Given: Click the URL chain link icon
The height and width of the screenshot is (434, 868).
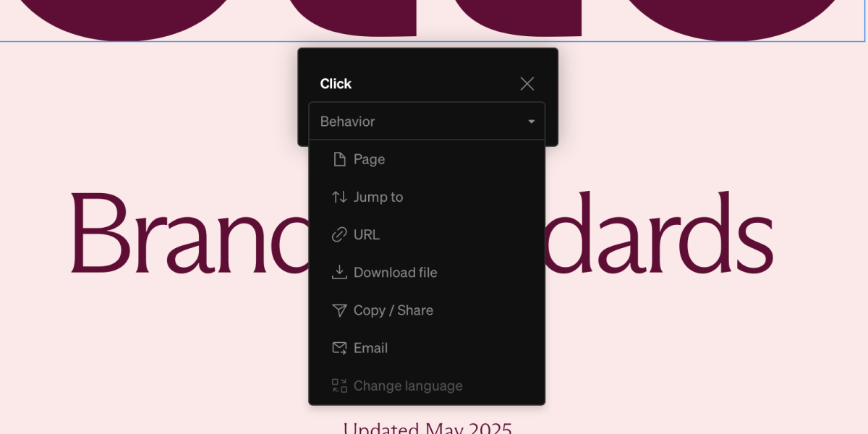Looking at the screenshot, I should tap(339, 234).
